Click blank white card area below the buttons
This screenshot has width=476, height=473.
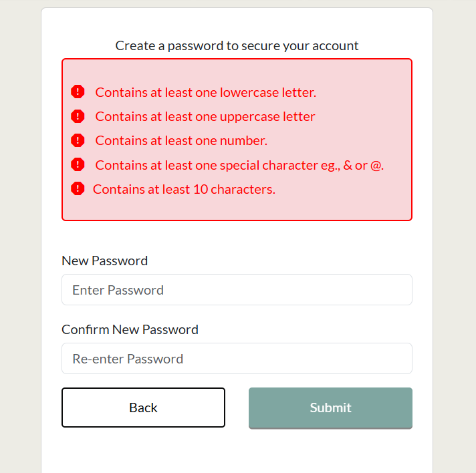click(237, 452)
